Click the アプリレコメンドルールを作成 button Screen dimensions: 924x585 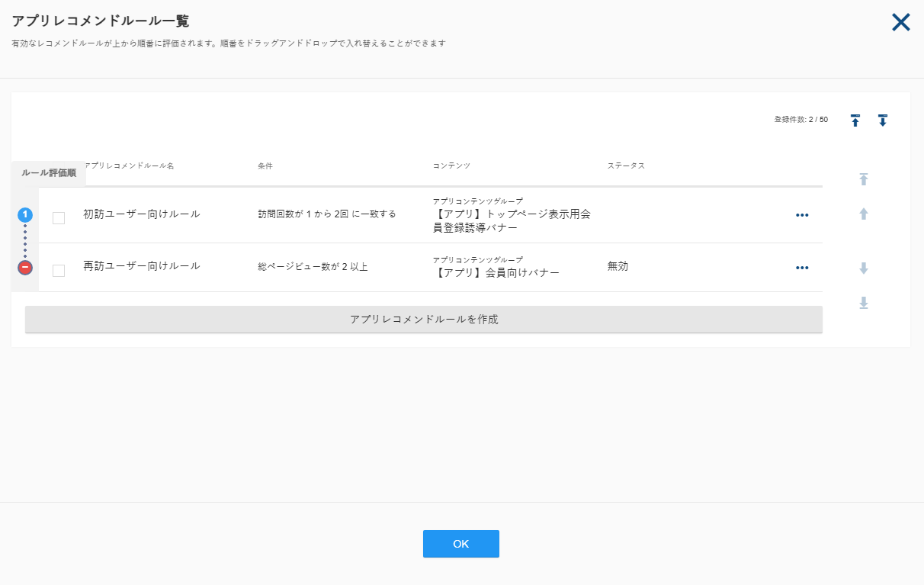pos(424,320)
